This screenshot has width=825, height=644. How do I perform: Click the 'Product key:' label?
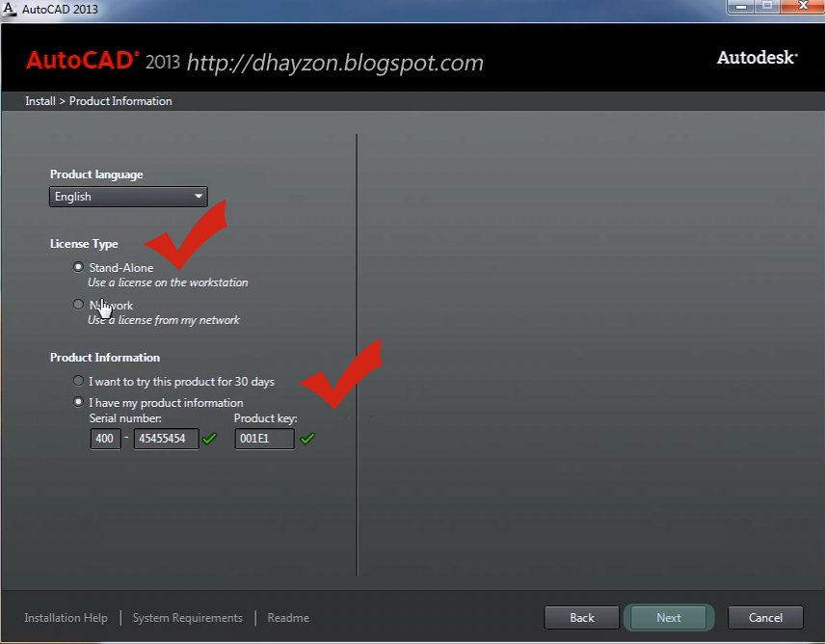tap(266, 418)
